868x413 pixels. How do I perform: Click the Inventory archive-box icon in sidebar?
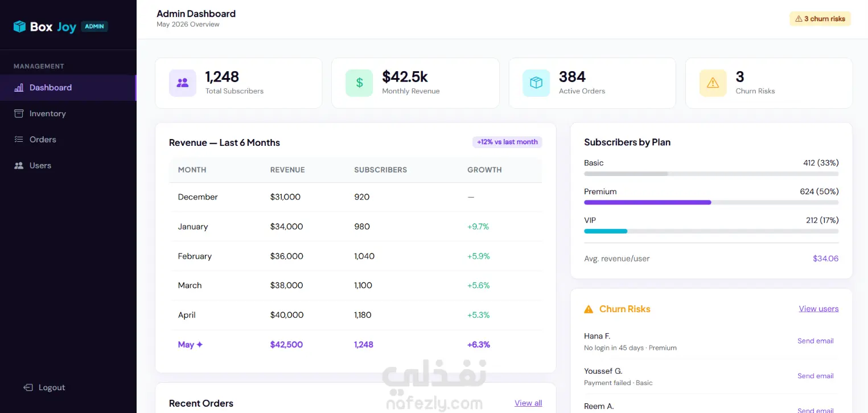pos(19,113)
